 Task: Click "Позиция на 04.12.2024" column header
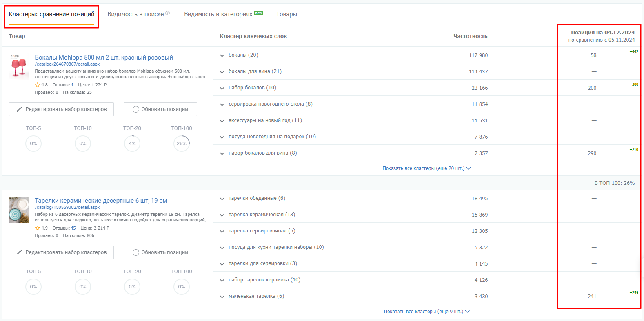[x=603, y=32]
